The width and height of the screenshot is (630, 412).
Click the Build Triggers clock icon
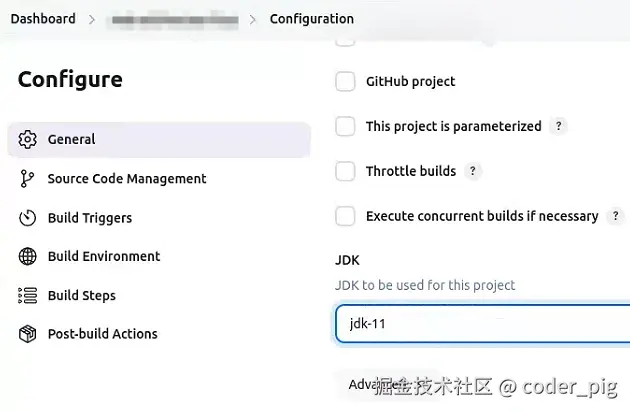coord(28,218)
